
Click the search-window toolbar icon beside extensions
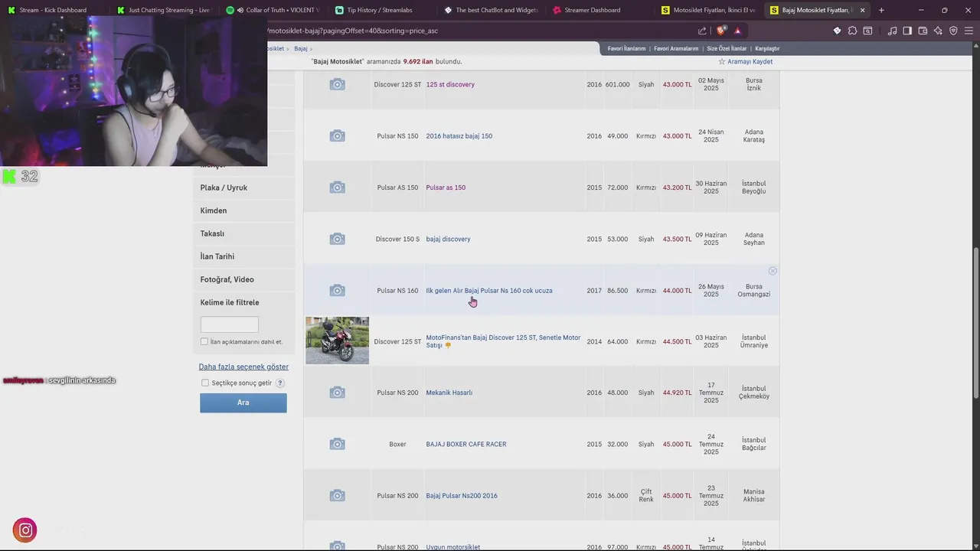point(867,31)
